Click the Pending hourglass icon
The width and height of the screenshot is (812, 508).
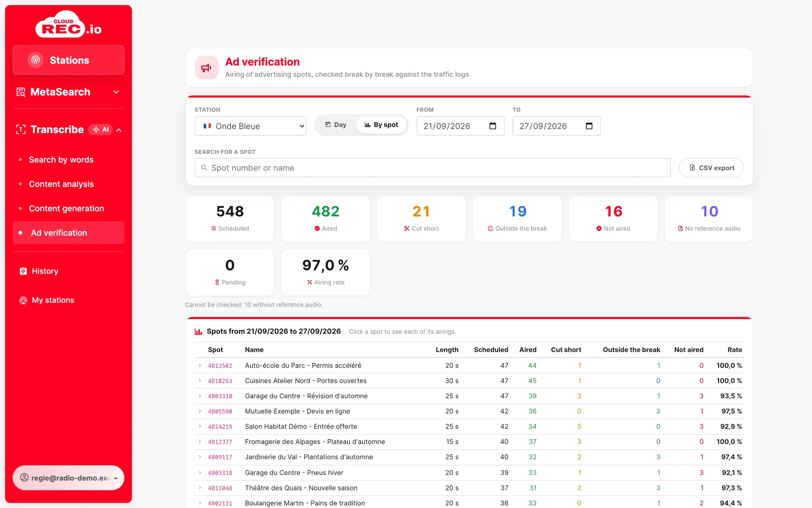pyautogui.click(x=217, y=282)
